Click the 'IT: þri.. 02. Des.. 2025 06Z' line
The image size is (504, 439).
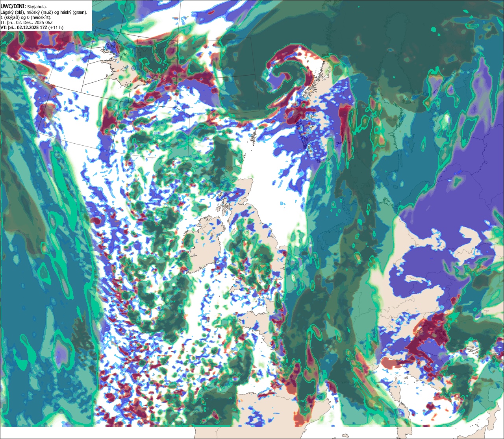click(x=27, y=22)
